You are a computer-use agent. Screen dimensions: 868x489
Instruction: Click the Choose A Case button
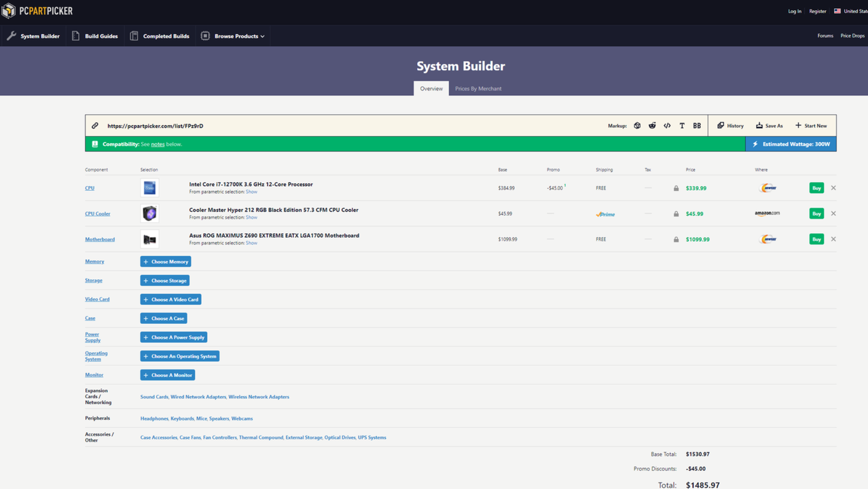164,319
